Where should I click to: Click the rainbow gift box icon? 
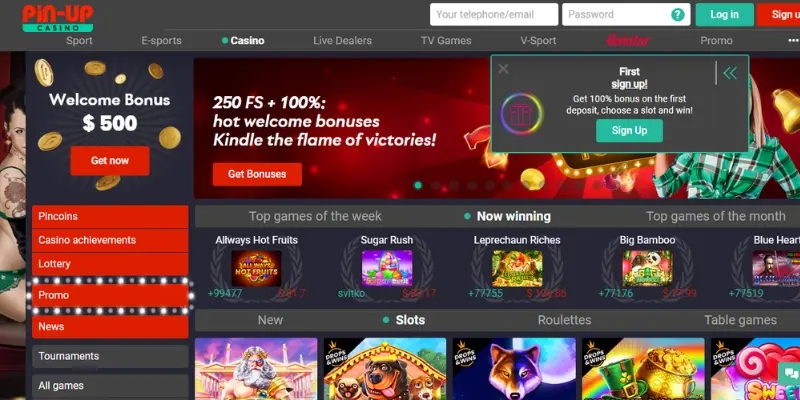pos(521,114)
